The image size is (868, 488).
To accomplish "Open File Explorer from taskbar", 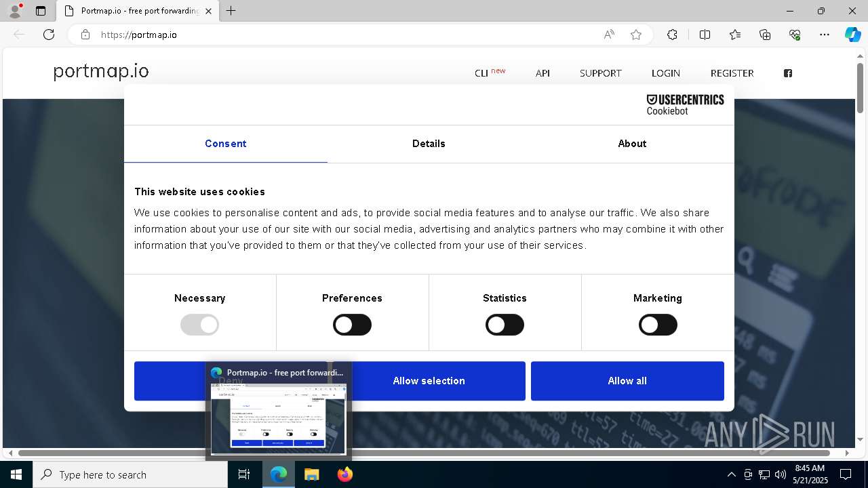I will coord(311,474).
